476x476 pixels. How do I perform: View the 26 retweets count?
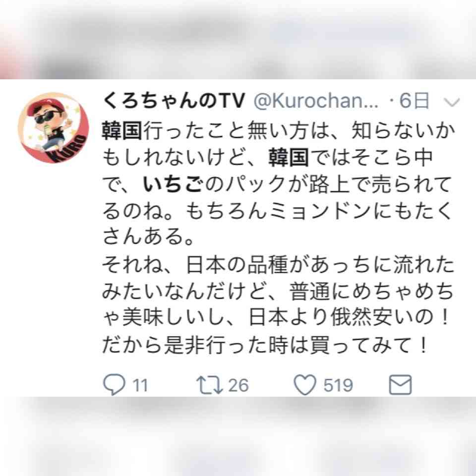click(238, 385)
